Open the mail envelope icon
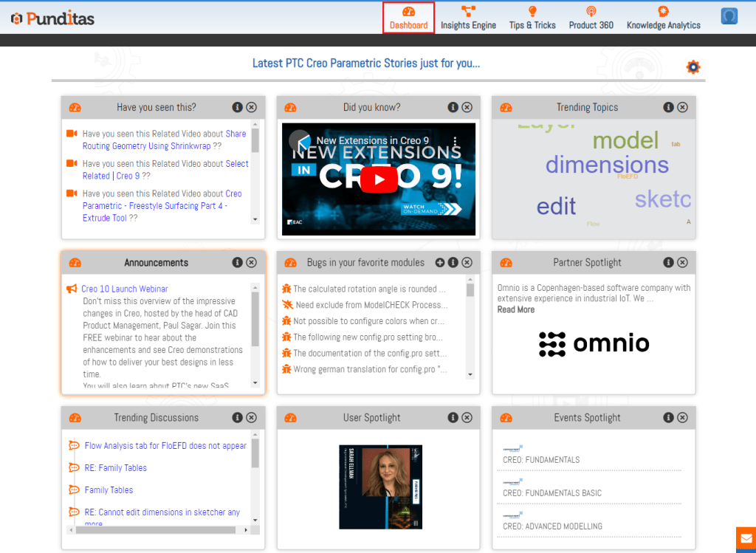Image resolution: width=756 pixels, height=553 pixels. pos(746,538)
